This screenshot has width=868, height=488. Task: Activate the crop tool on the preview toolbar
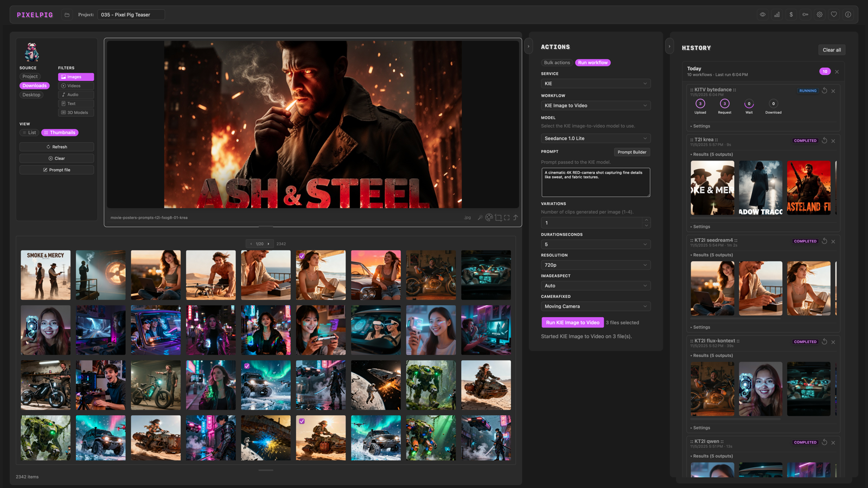tap(497, 217)
